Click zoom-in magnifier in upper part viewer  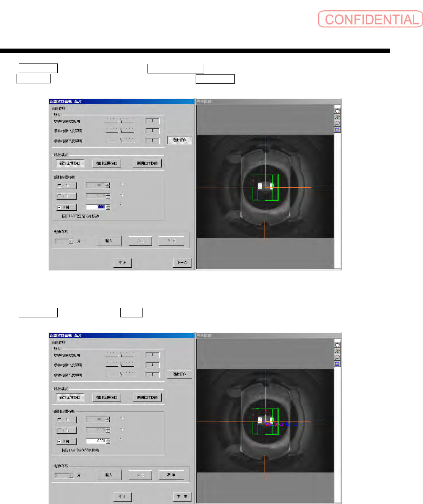coord(337,117)
